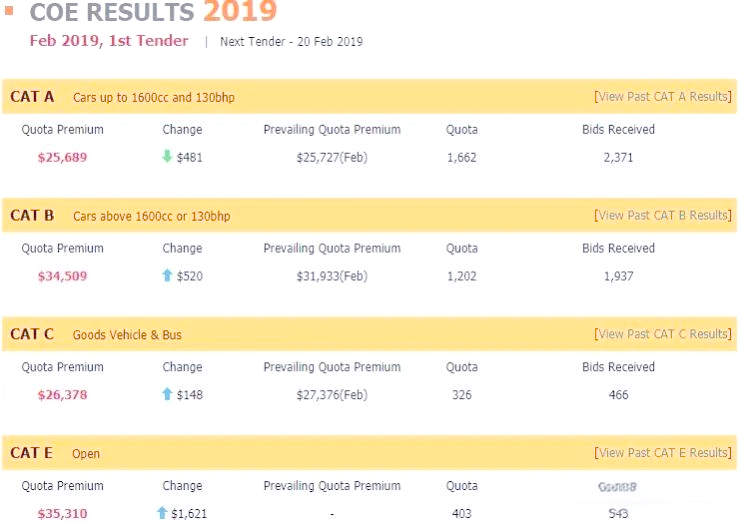Click the blue up arrow beside $520

pyautogui.click(x=167, y=275)
